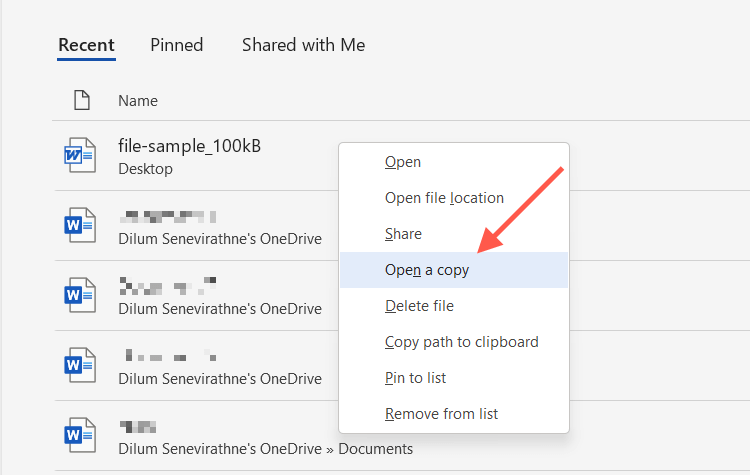Viewport: 750px width, 475px height.
Task: Select Delete file from context menu
Action: coord(419,306)
